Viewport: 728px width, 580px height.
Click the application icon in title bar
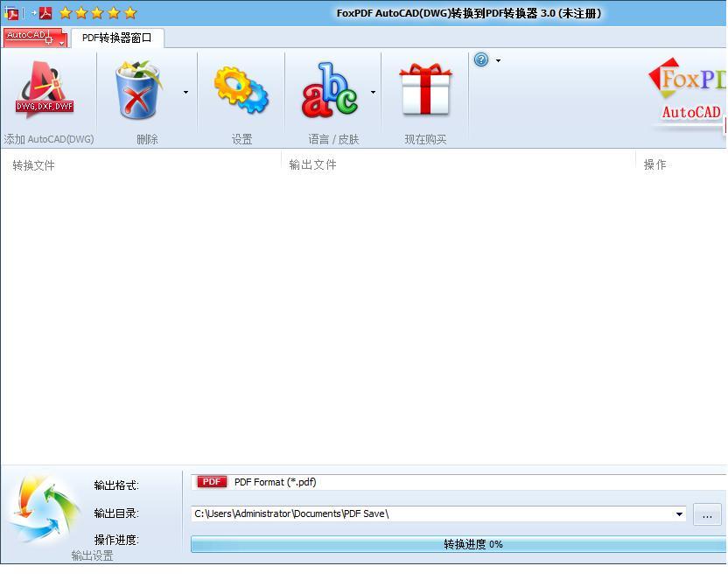(x=11, y=13)
